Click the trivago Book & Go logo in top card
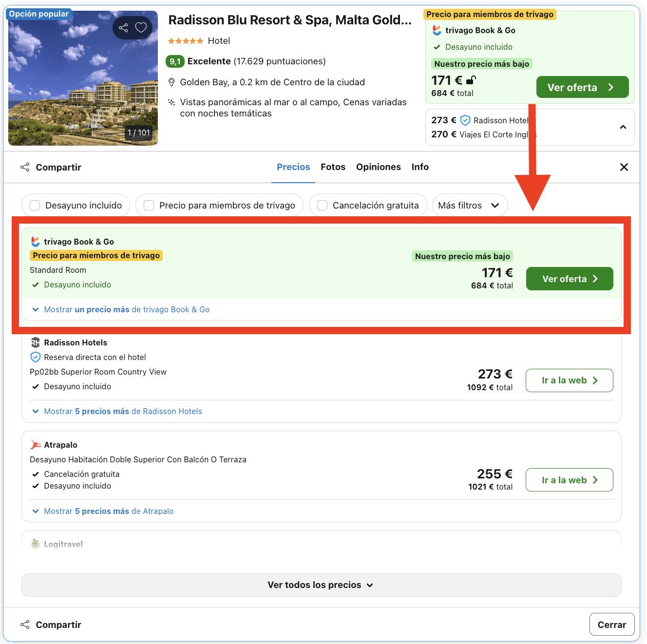647x644 pixels. click(437, 30)
